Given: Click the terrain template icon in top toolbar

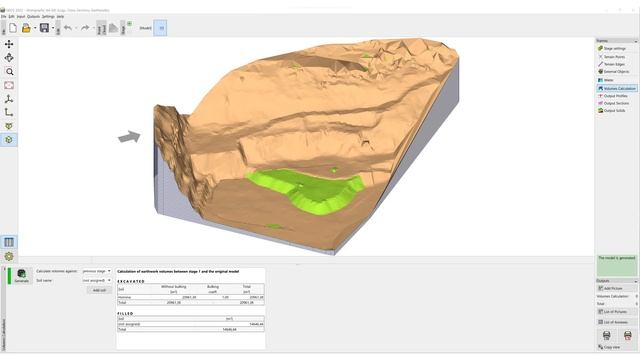Looking at the screenshot, I should [x=113, y=28].
